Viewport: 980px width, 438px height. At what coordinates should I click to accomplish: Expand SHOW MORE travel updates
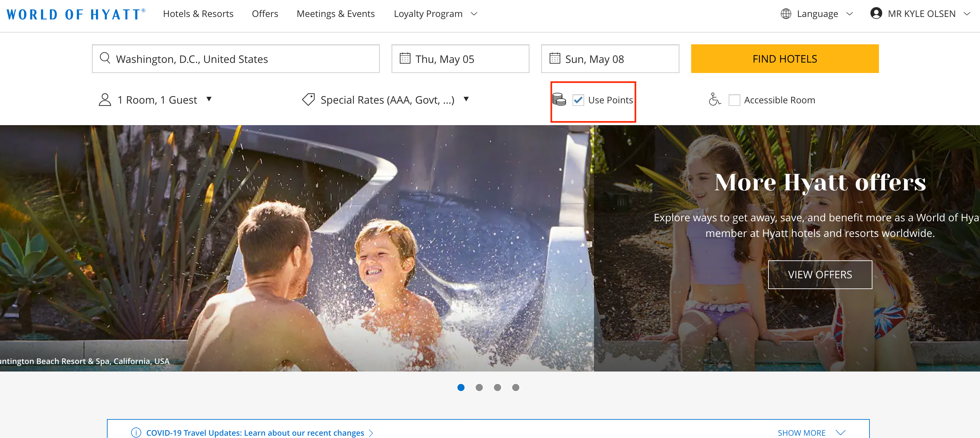point(811,433)
